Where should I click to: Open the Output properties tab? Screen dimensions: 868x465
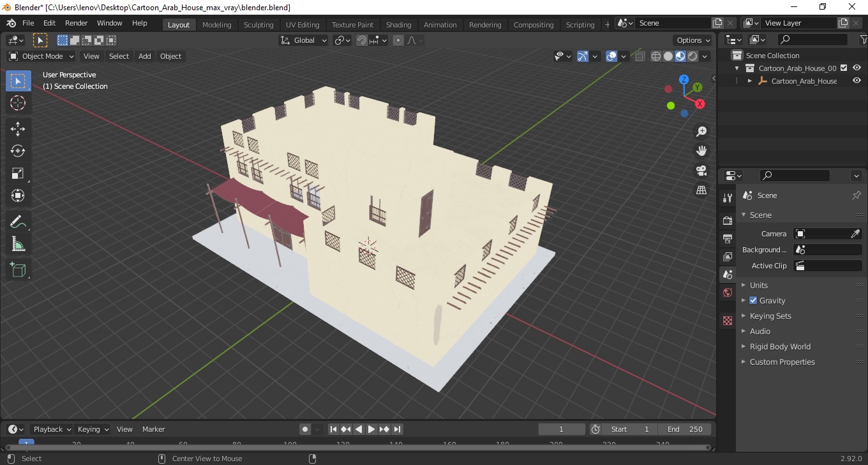point(727,238)
